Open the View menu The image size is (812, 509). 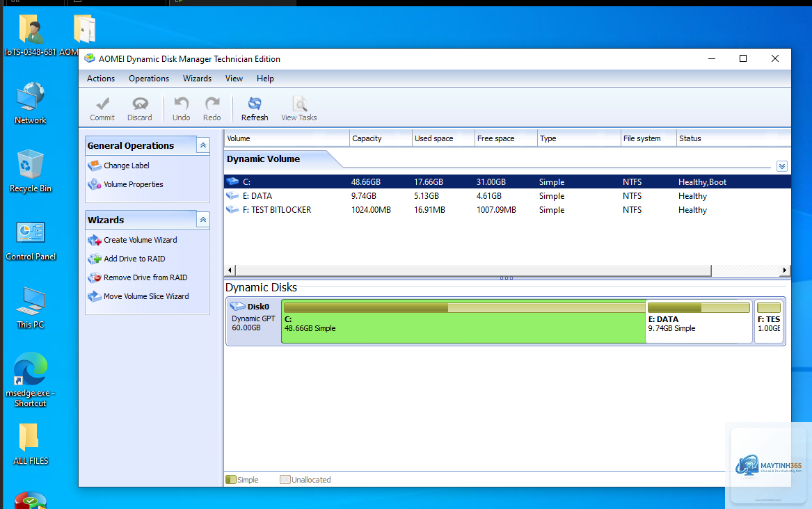[x=234, y=79]
